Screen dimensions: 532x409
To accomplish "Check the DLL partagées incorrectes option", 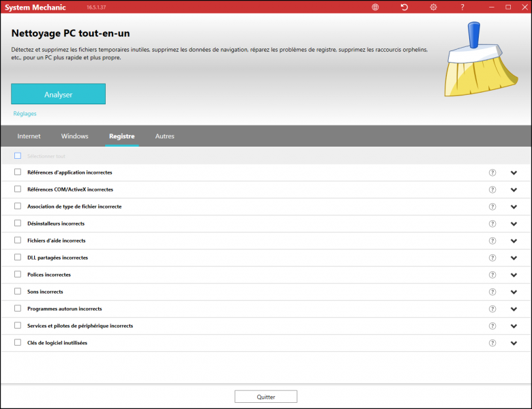I will [18, 258].
